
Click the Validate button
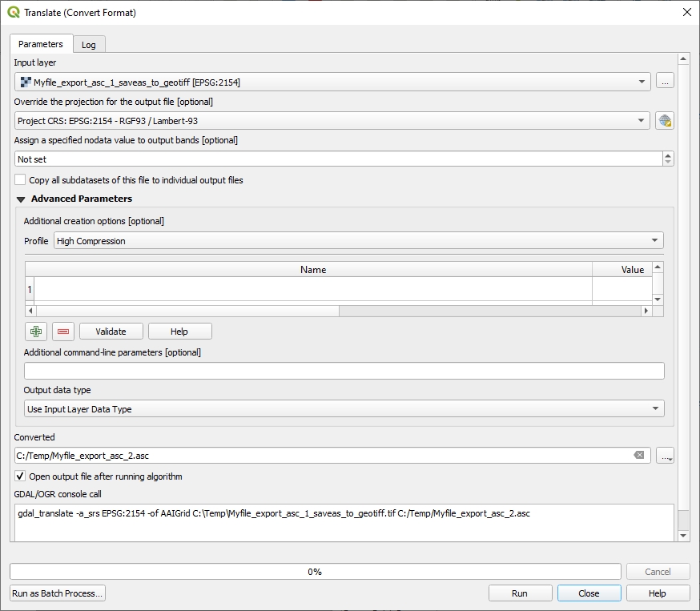pos(111,332)
